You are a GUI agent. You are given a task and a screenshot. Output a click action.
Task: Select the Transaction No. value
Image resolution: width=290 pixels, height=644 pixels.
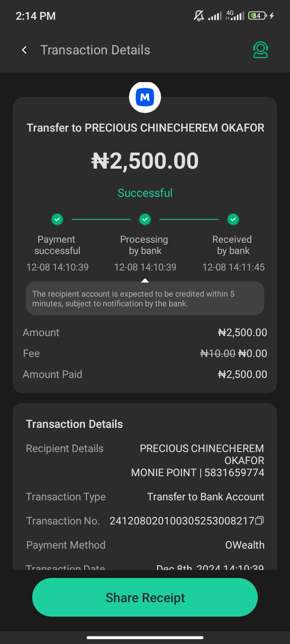pyautogui.click(x=181, y=521)
